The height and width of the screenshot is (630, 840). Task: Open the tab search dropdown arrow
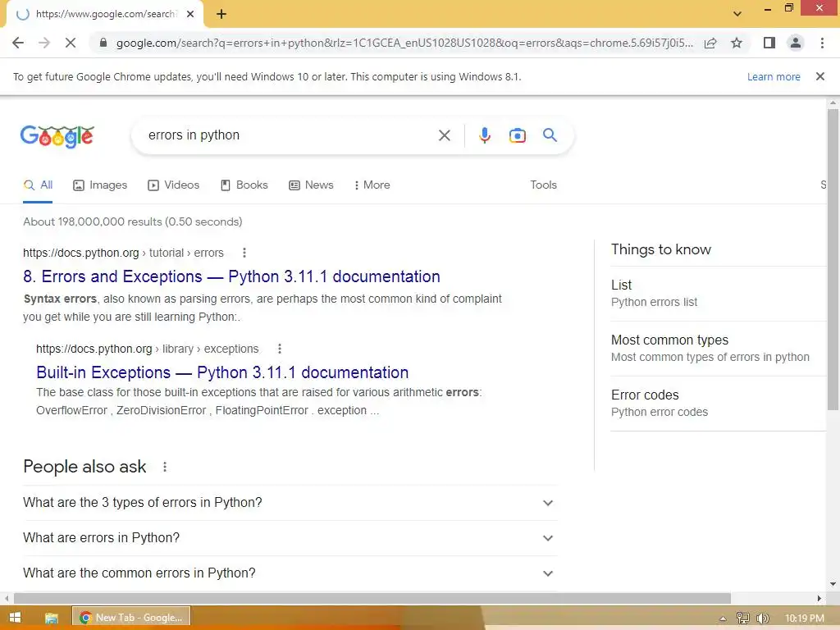pos(737,14)
